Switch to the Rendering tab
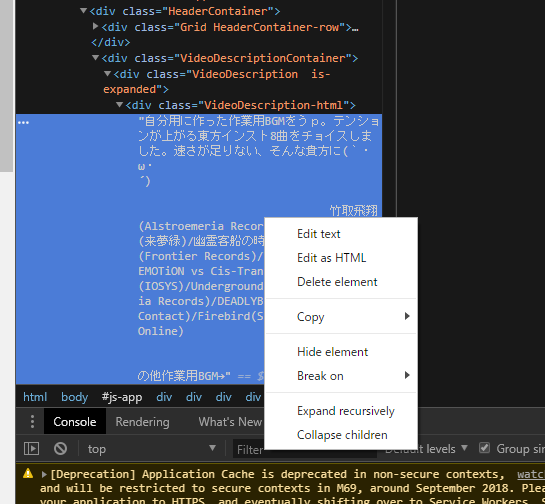 tap(143, 422)
